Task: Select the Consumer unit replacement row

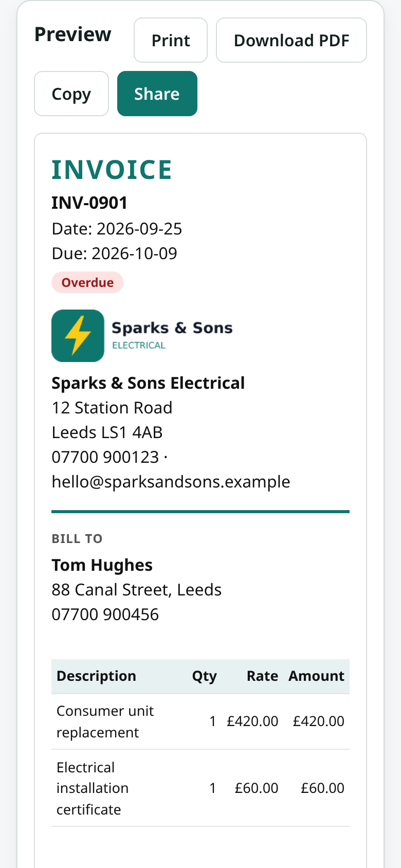Action: click(200, 721)
